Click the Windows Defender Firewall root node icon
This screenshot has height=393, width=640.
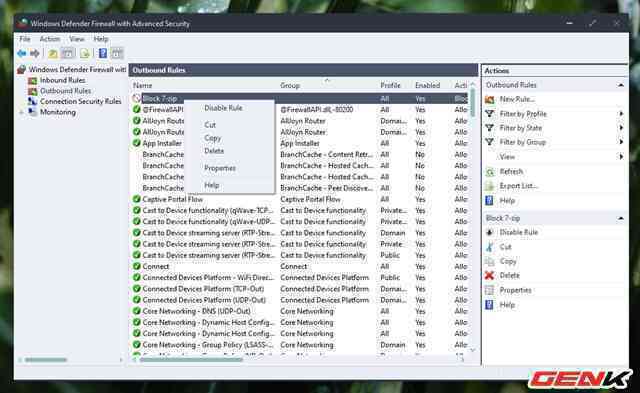point(22,70)
